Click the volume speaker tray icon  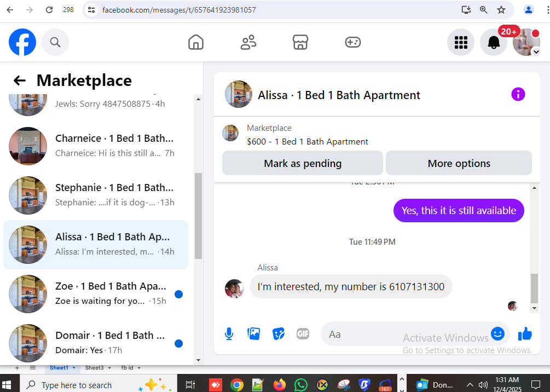pos(483,385)
